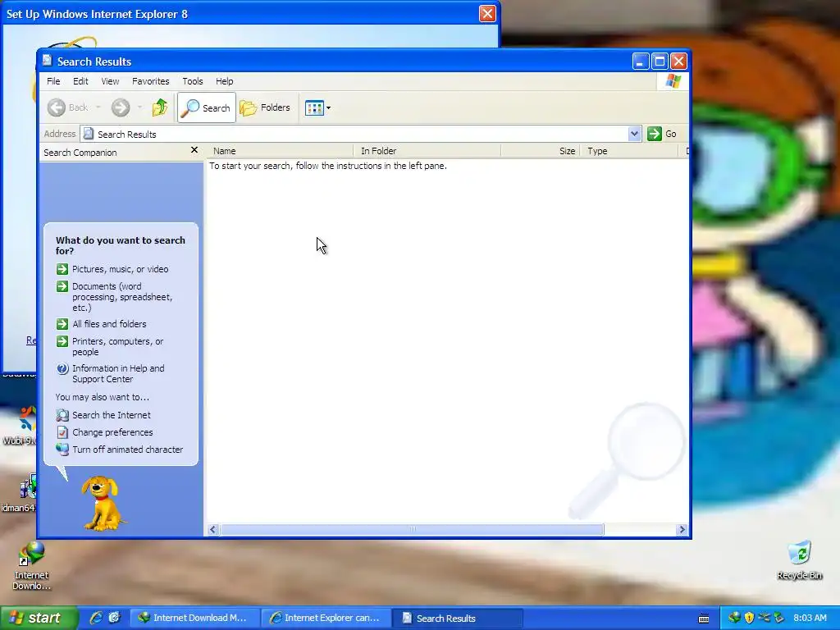Search for Documents (word processing, spreadsheet)

click(122, 297)
